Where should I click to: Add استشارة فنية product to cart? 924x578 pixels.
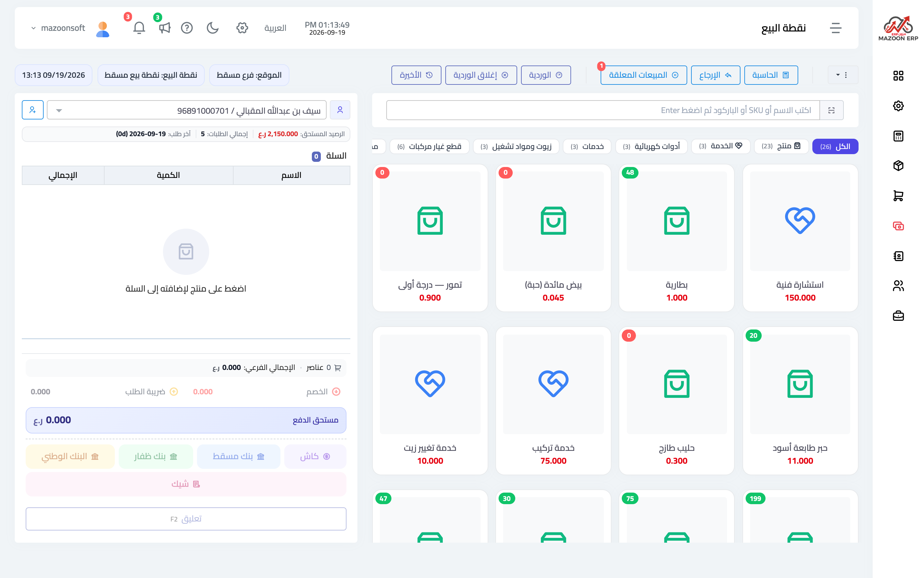coord(800,238)
